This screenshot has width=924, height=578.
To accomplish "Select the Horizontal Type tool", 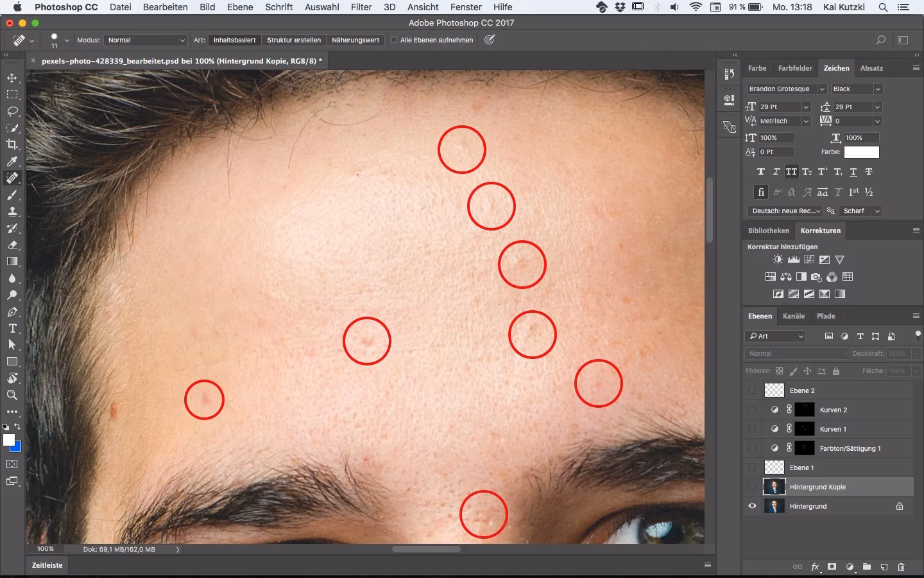I will (x=12, y=329).
